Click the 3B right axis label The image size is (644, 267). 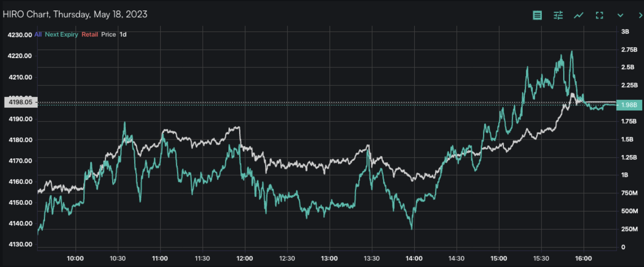point(625,32)
